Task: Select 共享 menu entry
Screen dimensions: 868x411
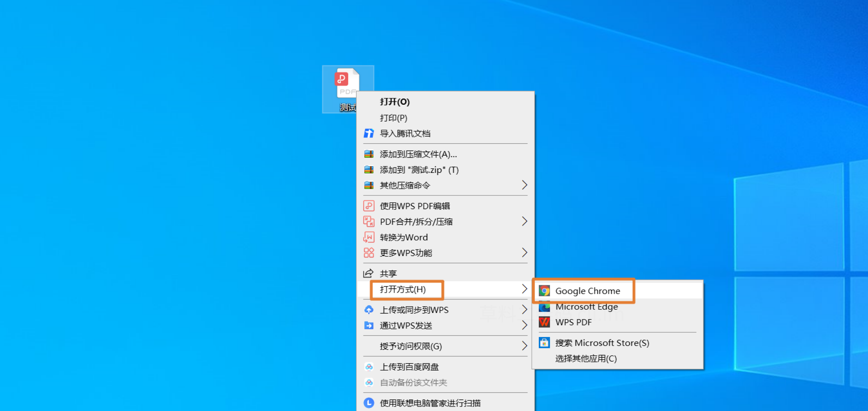Action: click(445, 273)
